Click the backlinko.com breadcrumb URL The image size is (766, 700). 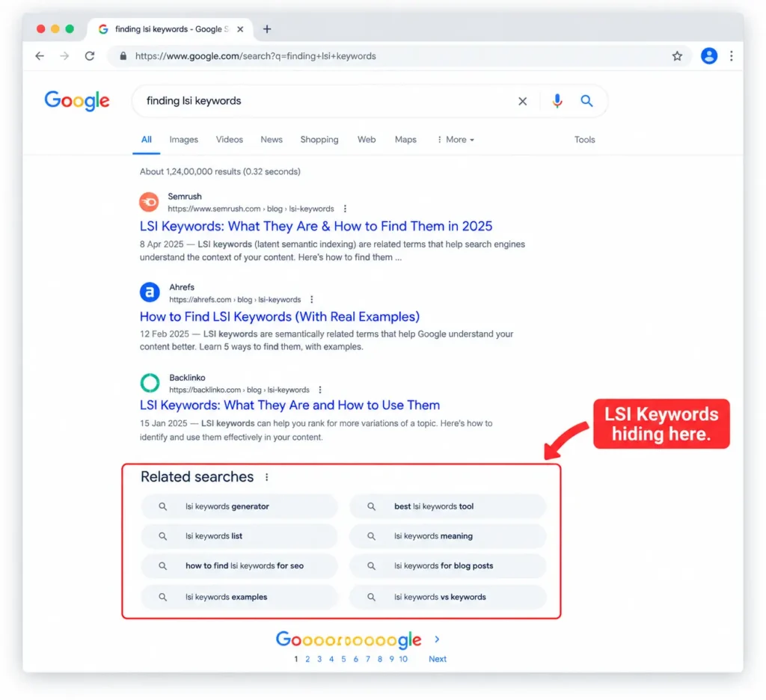(x=239, y=390)
